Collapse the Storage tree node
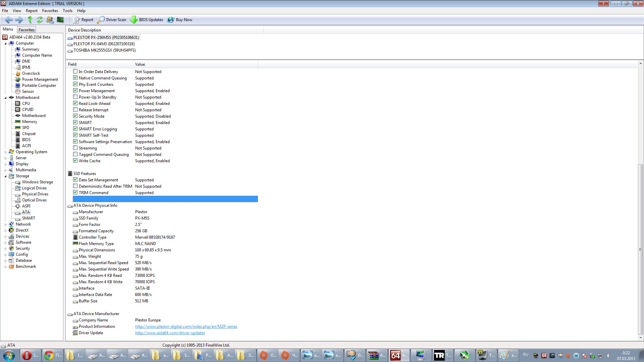The width and height of the screenshot is (644, 362). click(x=5, y=176)
